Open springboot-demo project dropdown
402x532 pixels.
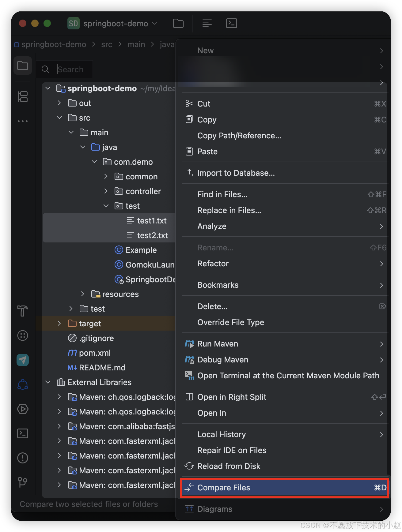point(120,24)
